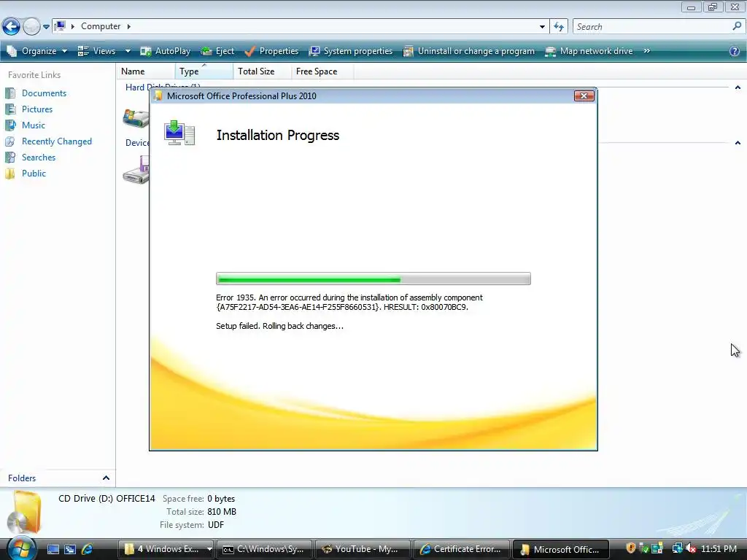Image resolution: width=747 pixels, height=560 pixels.
Task: Click the Office setup computer icon
Action: (179, 133)
